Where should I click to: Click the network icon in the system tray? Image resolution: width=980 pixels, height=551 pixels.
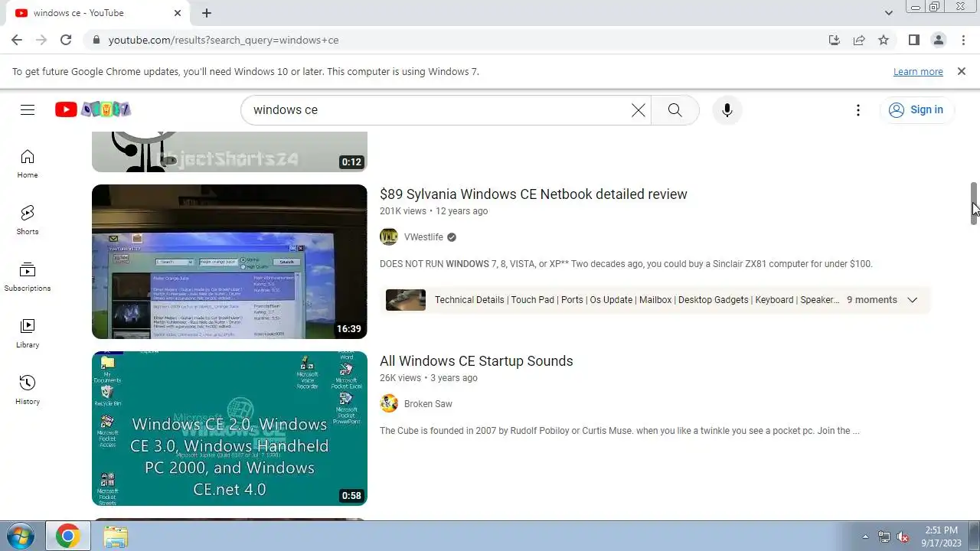[x=884, y=536]
